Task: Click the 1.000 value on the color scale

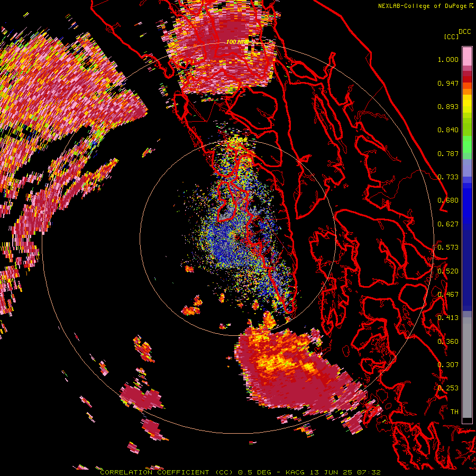Action: click(x=448, y=59)
